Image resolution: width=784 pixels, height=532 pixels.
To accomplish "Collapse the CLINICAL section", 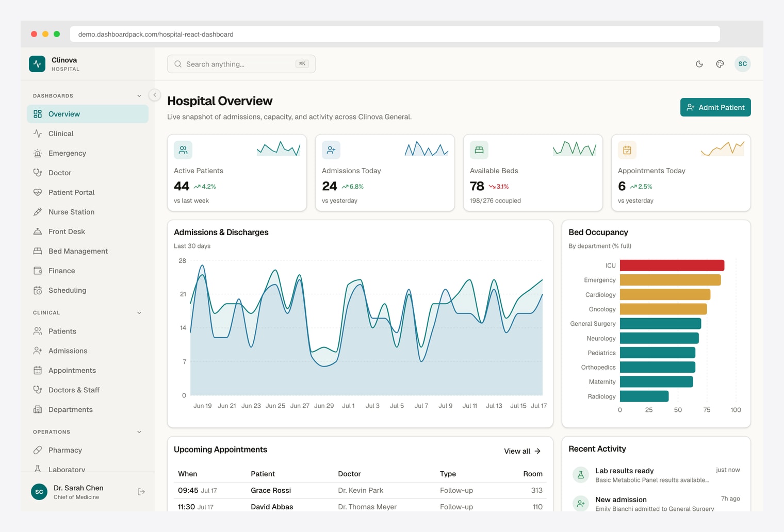I will (139, 313).
